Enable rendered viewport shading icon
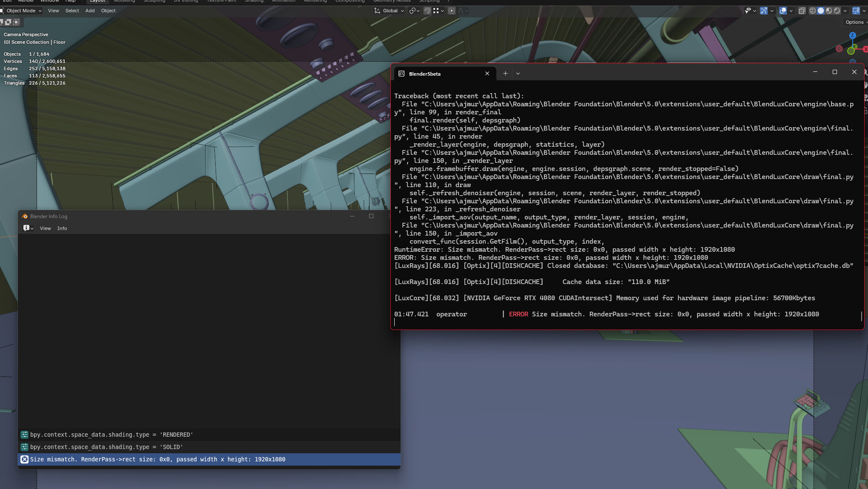Image resolution: width=868 pixels, height=489 pixels. 837,11
